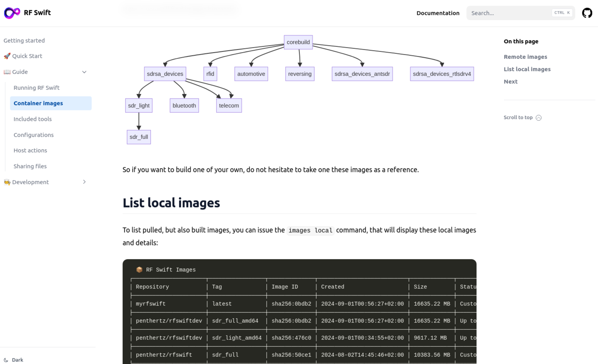This screenshot has height=364, width=598.
Task: Click the search magnifier icon
Action: pyautogui.click(x=473, y=13)
